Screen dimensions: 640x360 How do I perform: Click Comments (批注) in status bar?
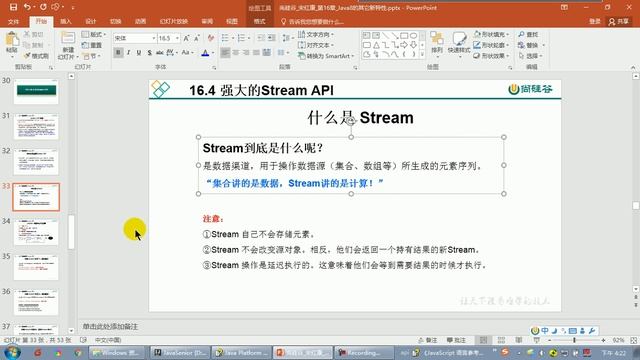[x=456, y=340]
